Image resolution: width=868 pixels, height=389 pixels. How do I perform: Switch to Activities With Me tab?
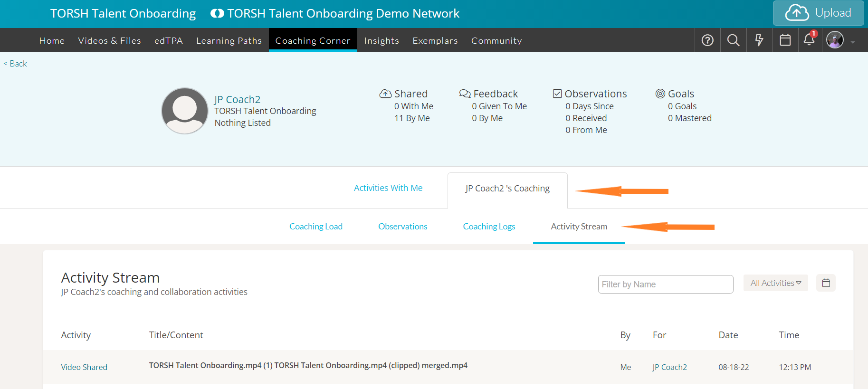(388, 188)
